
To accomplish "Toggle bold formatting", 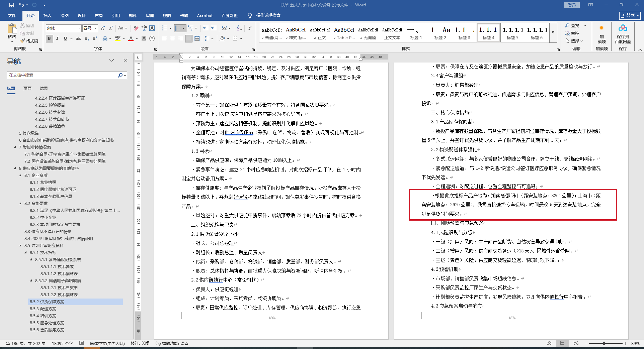I will pos(50,38).
